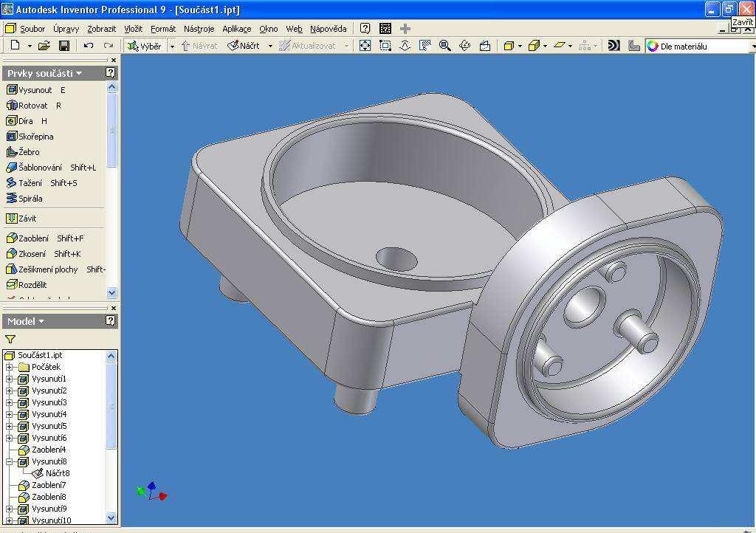Select Náčrt8 sketch in browser
This screenshot has height=533, width=756.
click(51, 473)
